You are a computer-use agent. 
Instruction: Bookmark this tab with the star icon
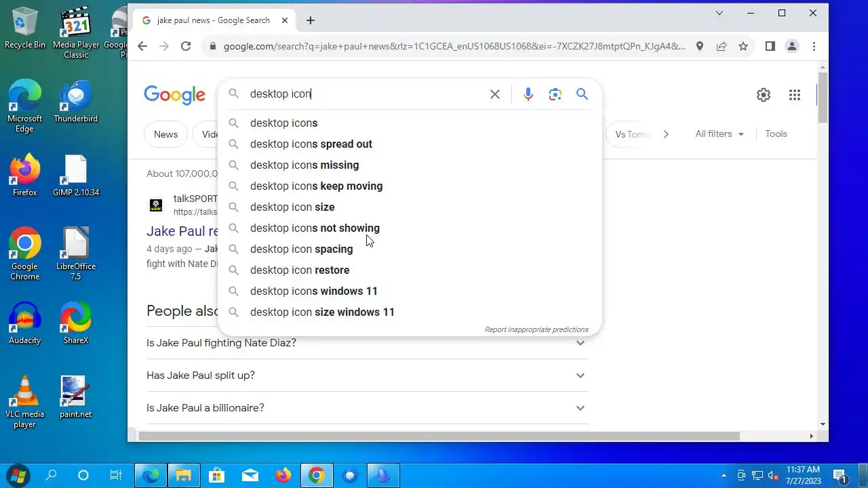tap(743, 46)
